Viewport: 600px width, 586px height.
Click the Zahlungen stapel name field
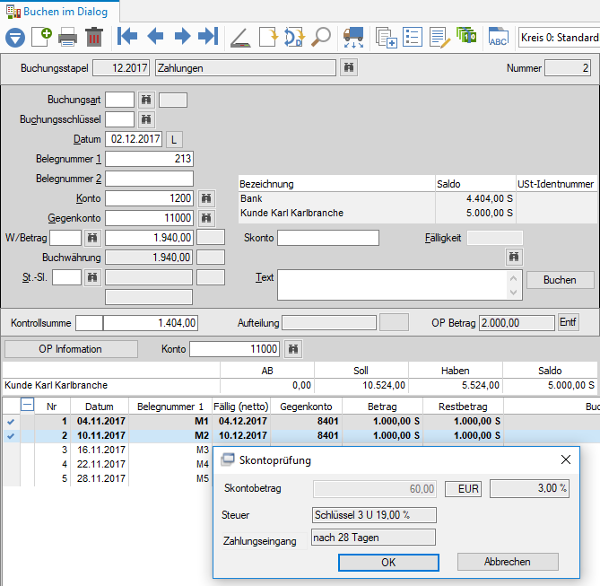245,68
